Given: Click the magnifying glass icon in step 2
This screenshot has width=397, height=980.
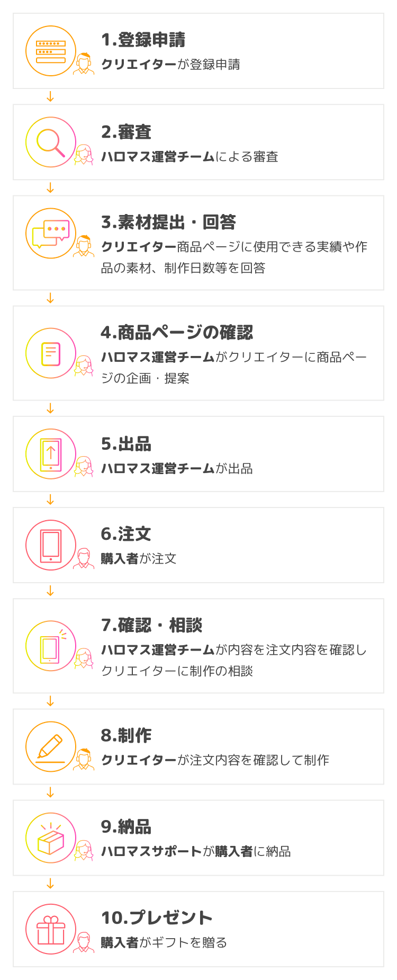Looking at the screenshot, I should [51, 142].
